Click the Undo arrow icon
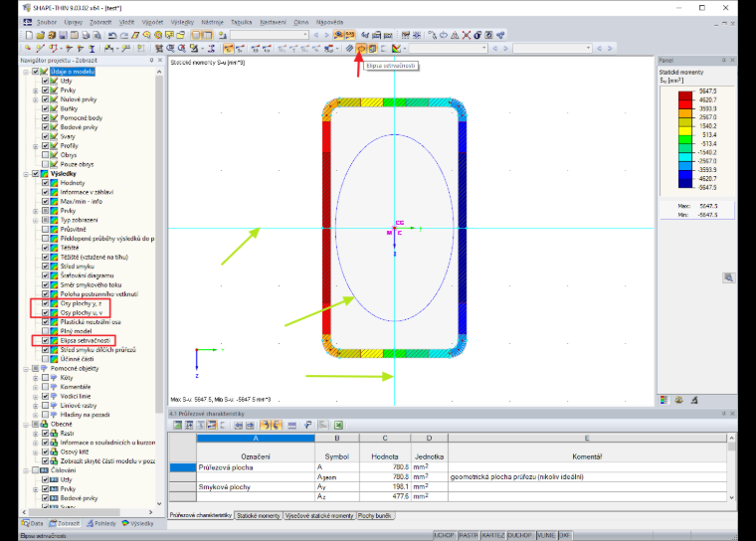Viewport: 756px width, 541px height. pyautogui.click(x=111, y=35)
